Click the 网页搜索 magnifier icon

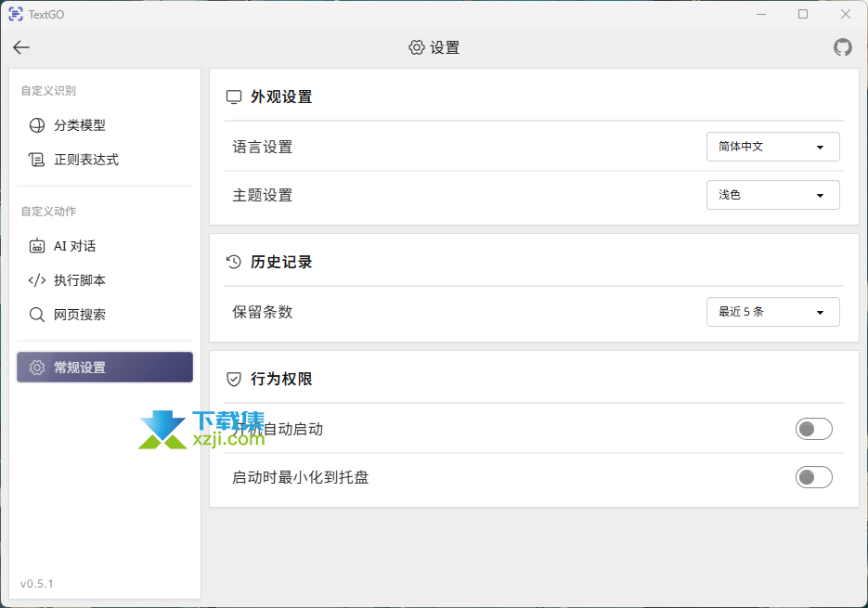tap(35, 314)
